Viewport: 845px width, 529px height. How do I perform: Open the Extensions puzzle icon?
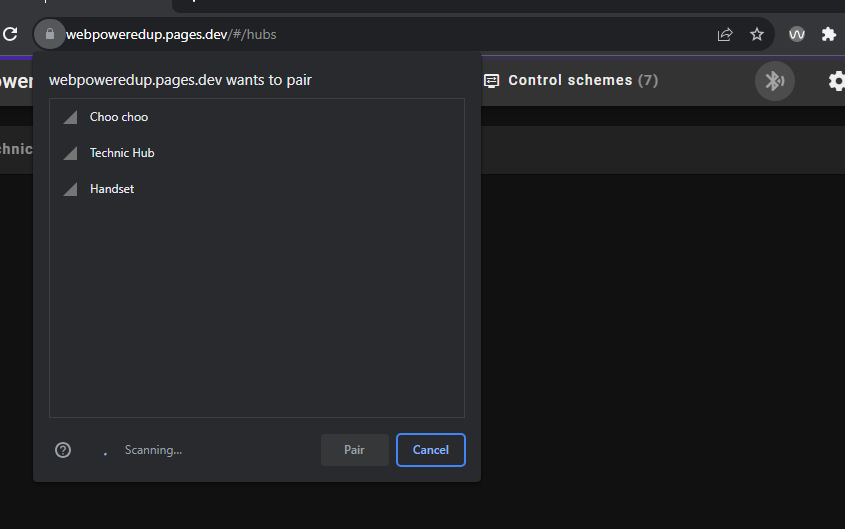828,34
